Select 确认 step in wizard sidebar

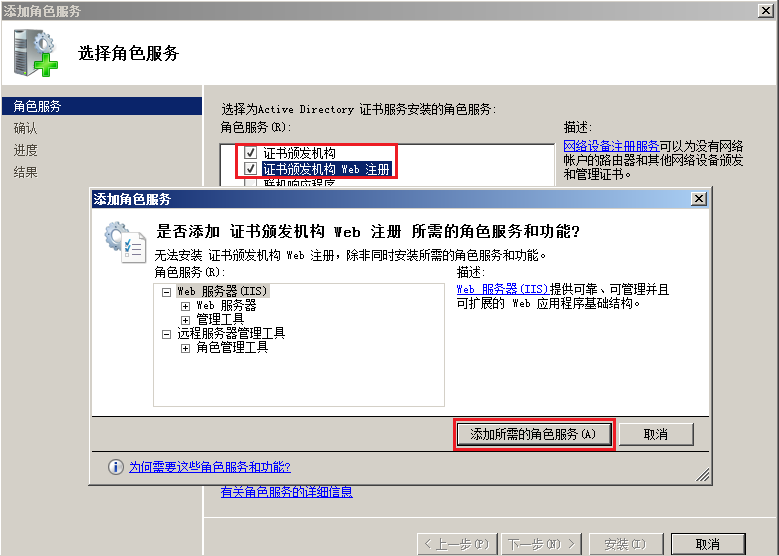[25, 128]
